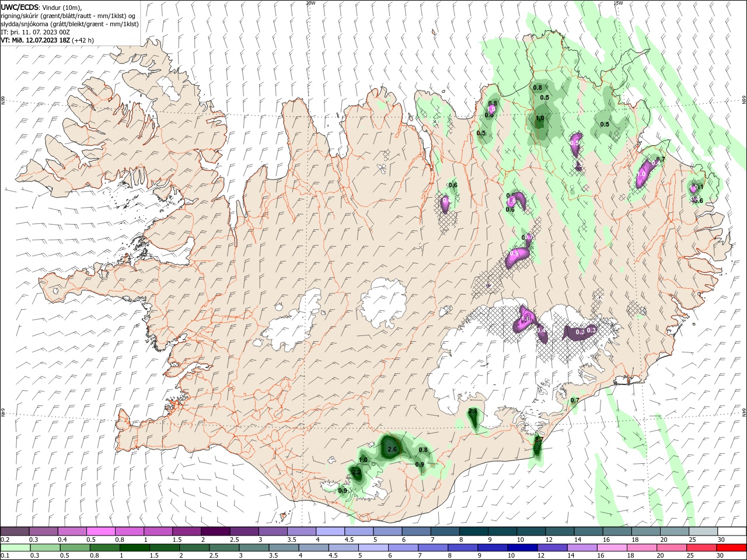Click the 2.6 rain value label
Screen dimensions: 747x560
click(x=392, y=449)
